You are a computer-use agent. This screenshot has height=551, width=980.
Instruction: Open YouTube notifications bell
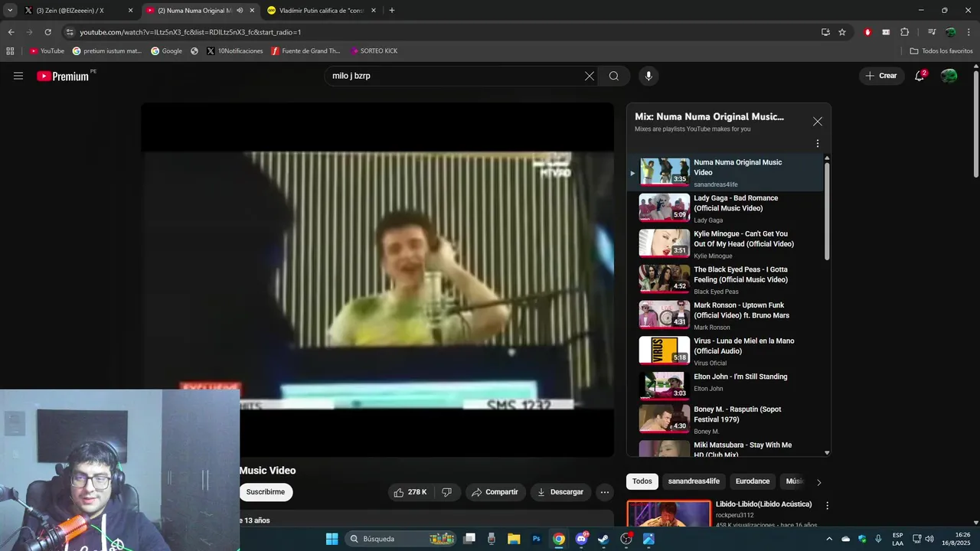click(920, 76)
